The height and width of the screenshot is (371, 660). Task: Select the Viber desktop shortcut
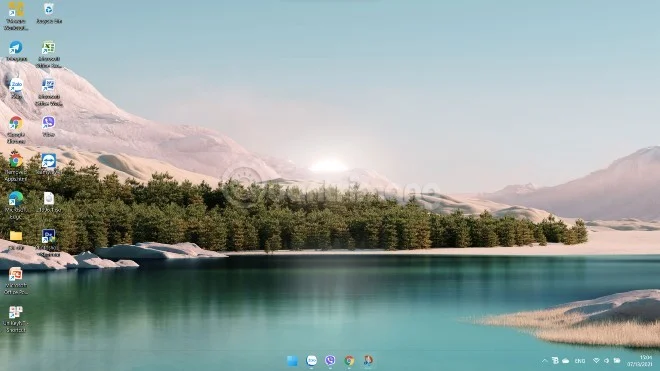click(x=49, y=126)
